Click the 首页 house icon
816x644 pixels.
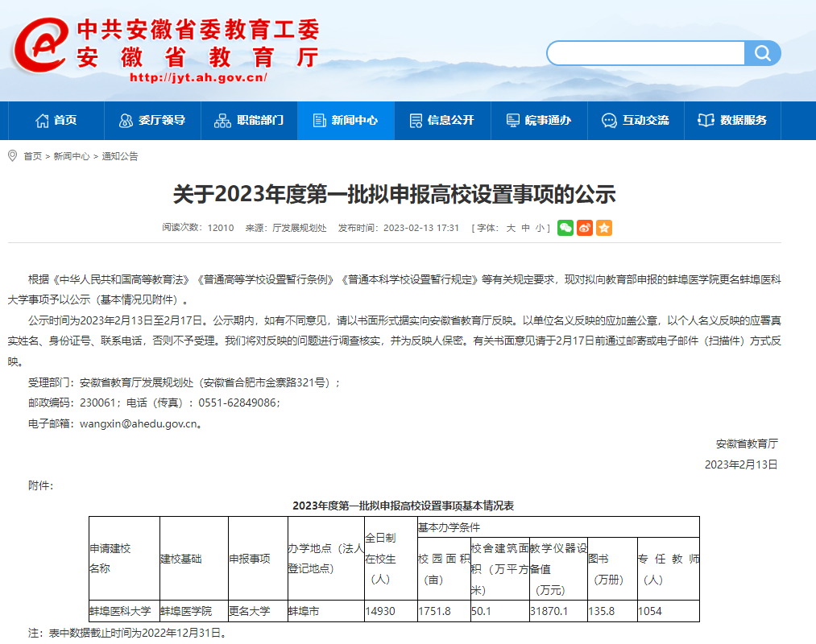(42, 121)
